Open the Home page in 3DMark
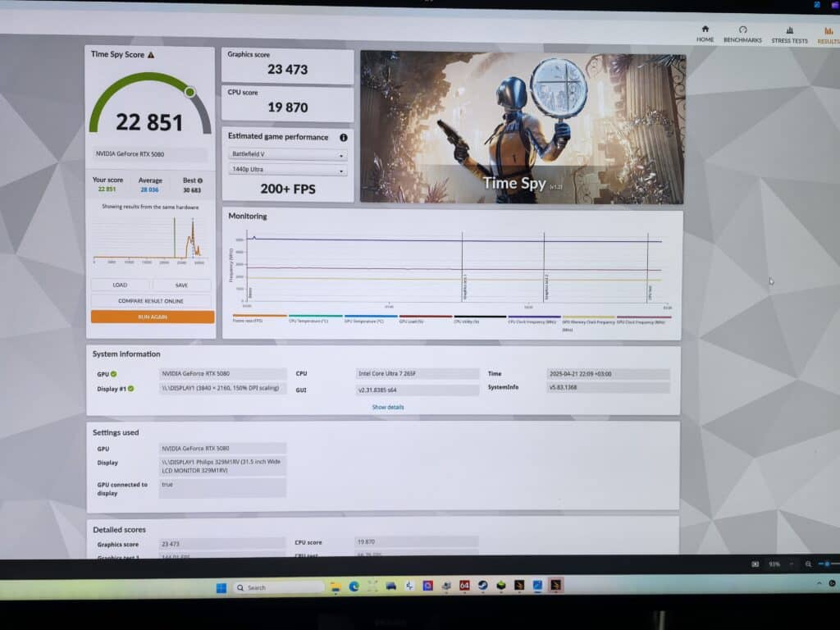840x630 pixels. (705, 34)
